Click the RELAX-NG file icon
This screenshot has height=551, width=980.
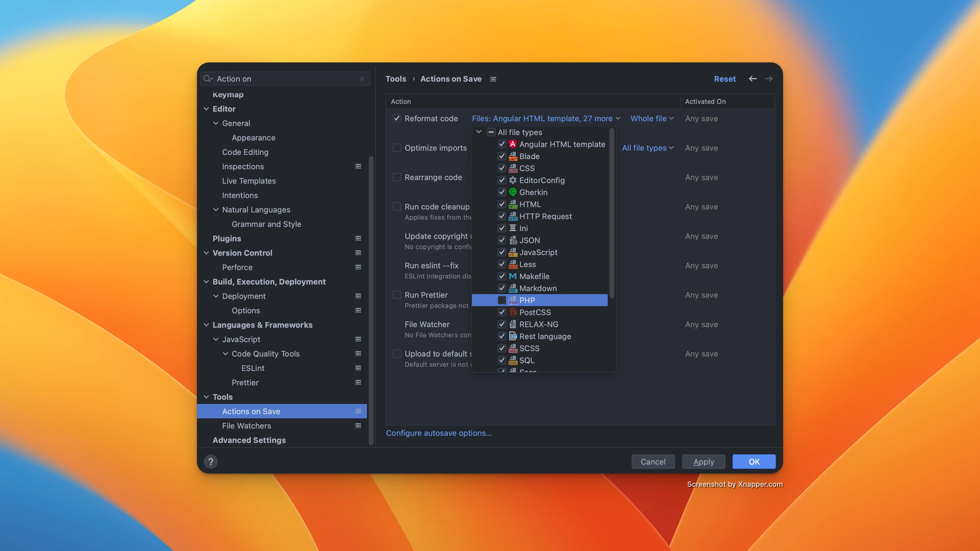tap(513, 324)
